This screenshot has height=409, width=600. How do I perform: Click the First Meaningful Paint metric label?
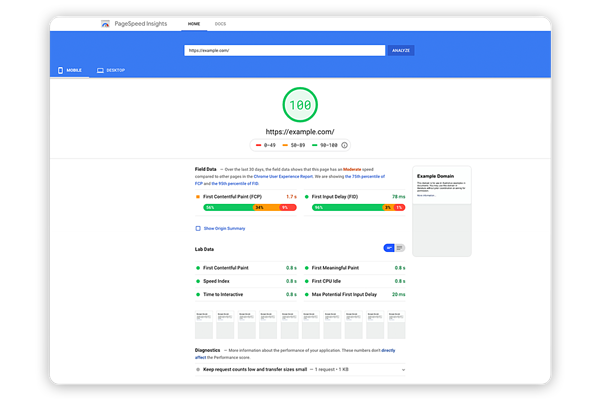coord(335,268)
